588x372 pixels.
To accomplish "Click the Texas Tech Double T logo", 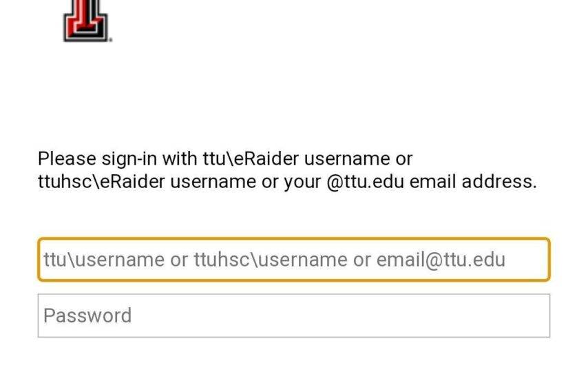I will click(86, 21).
